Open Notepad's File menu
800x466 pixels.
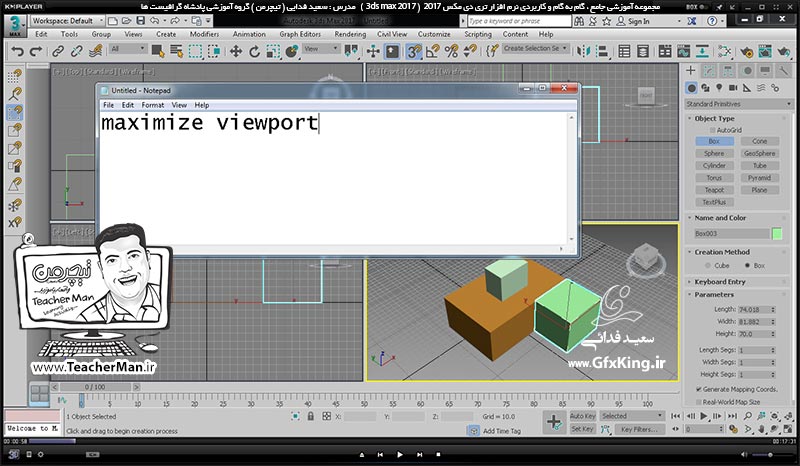click(109, 105)
